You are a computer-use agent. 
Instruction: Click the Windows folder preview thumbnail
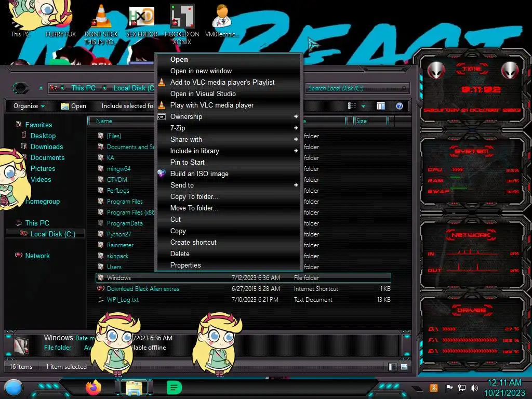click(21, 345)
